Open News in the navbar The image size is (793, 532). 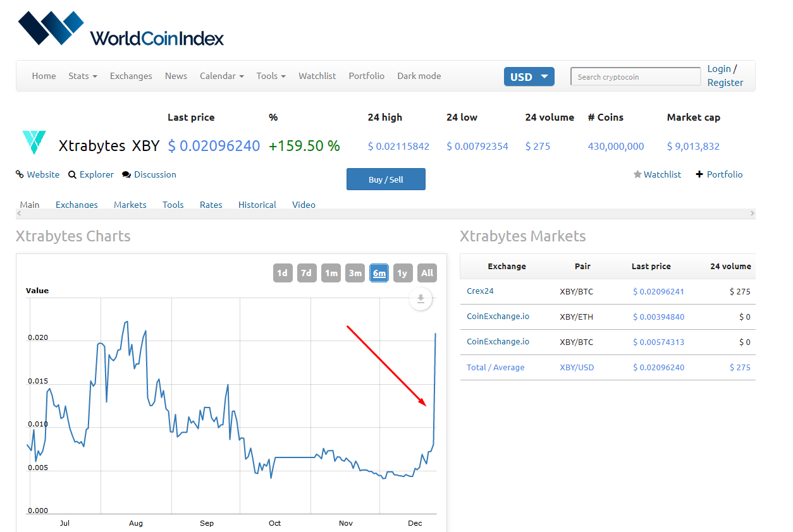176,76
